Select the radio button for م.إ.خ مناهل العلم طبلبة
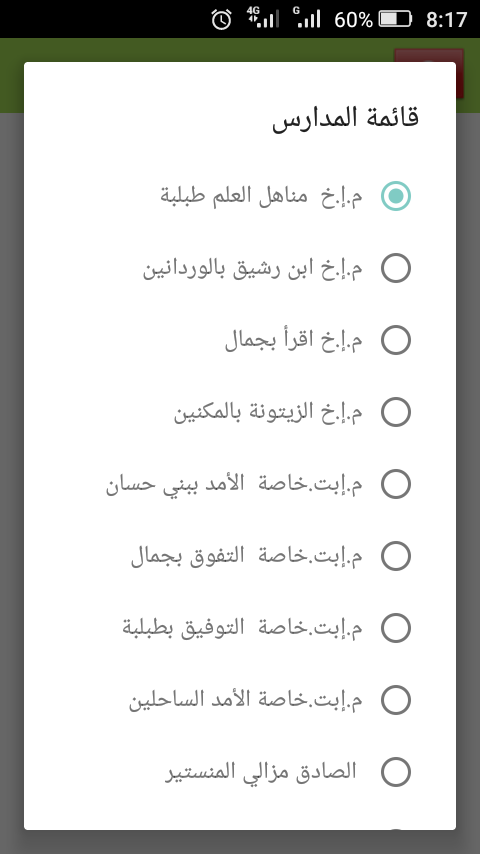The width and height of the screenshot is (480, 854). tap(396, 196)
